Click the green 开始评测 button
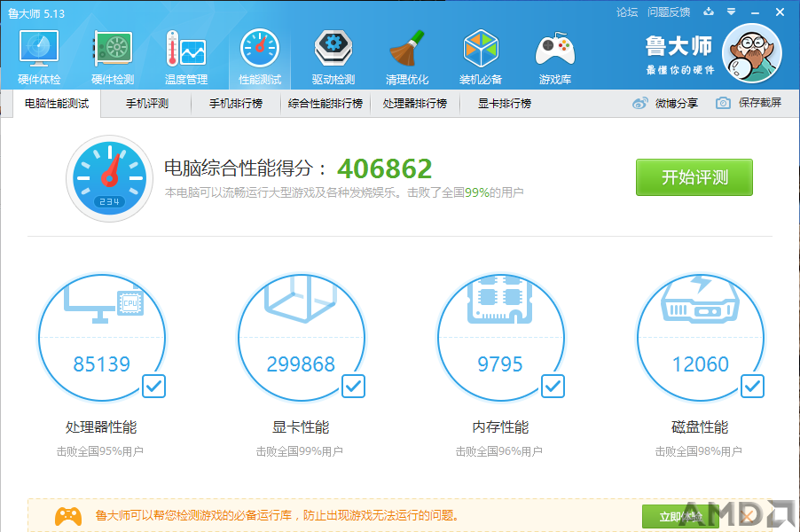This screenshot has width=800, height=532. tap(694, 177)
